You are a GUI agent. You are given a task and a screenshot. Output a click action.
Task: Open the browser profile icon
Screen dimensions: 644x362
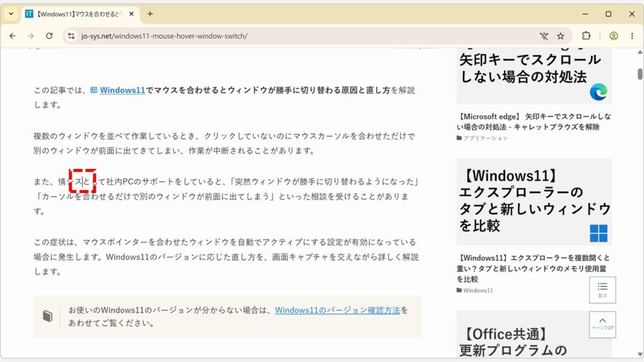coord(614,36)
